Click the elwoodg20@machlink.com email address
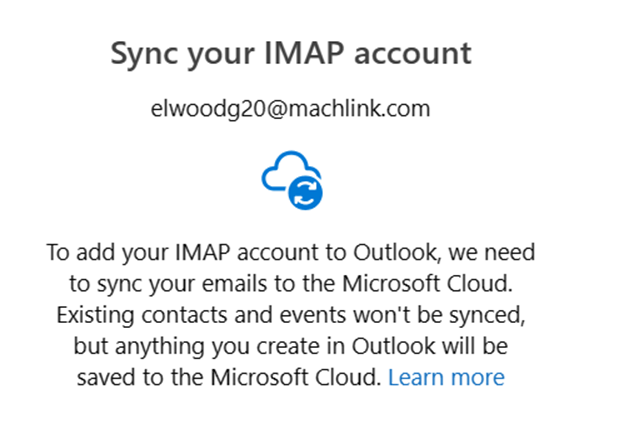Viewport: 619px width, 434px height. coord(290,109)
